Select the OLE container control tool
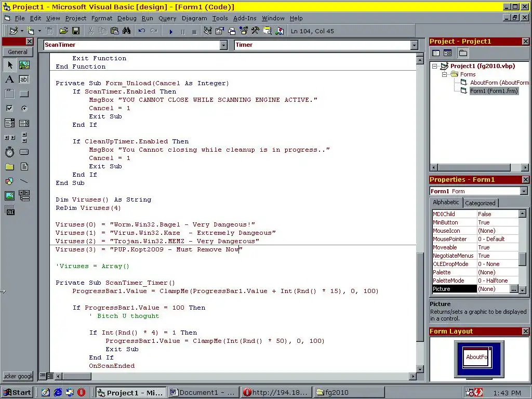This screenshot has width=532, height=399. (x=9, y=210)
